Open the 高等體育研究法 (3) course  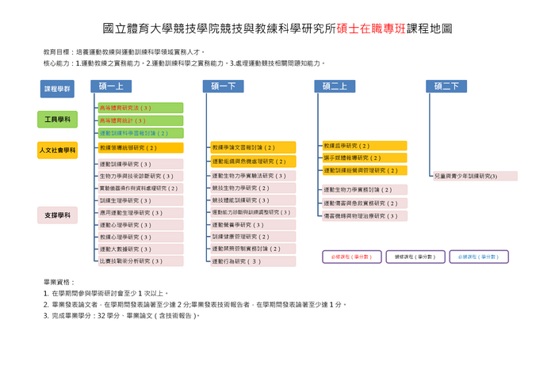(x=140, y=108)
